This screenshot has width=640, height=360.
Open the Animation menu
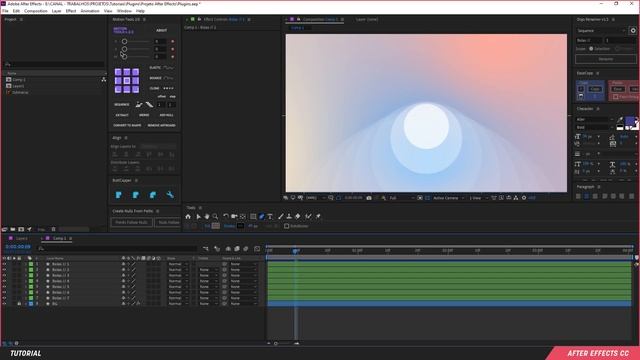(x=90, y=11)
